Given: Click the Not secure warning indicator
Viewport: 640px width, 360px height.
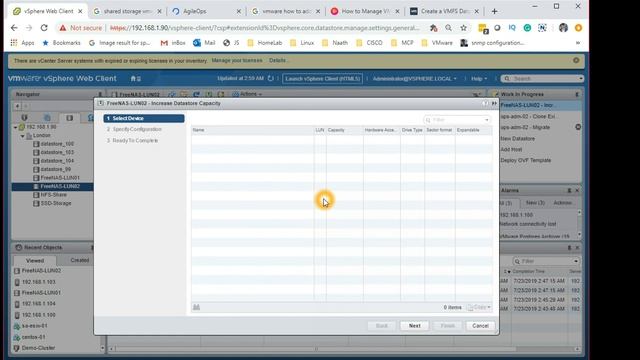Looking at the screenshot, I should click(x=80, y=28).
